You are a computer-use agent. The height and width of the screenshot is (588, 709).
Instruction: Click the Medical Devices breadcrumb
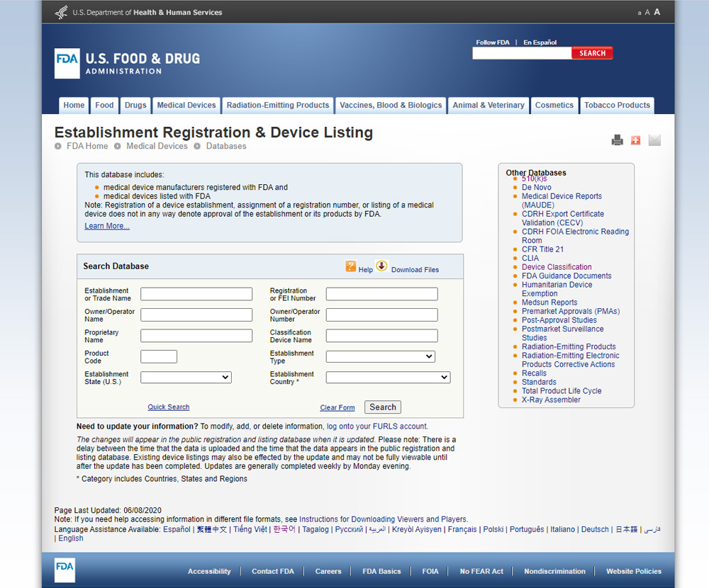click(x=157, y=147)
